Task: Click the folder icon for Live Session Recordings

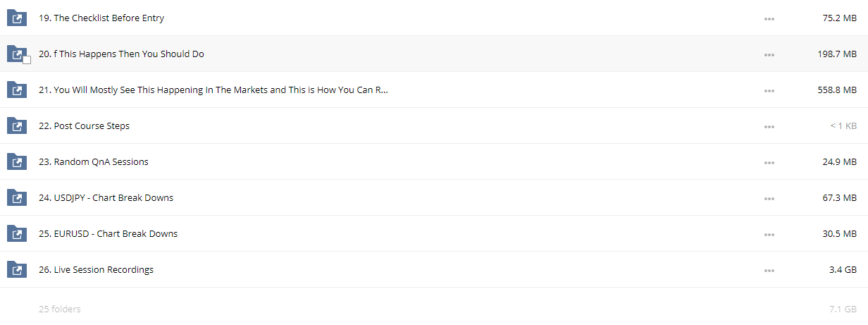Action: 17,270
